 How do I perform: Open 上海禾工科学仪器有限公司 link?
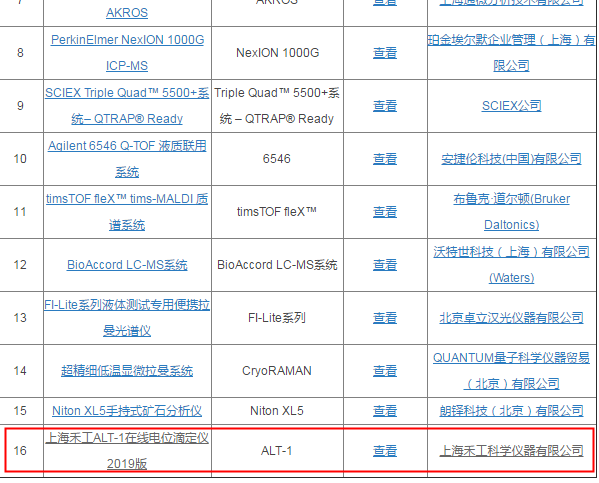tap(512, 451)
